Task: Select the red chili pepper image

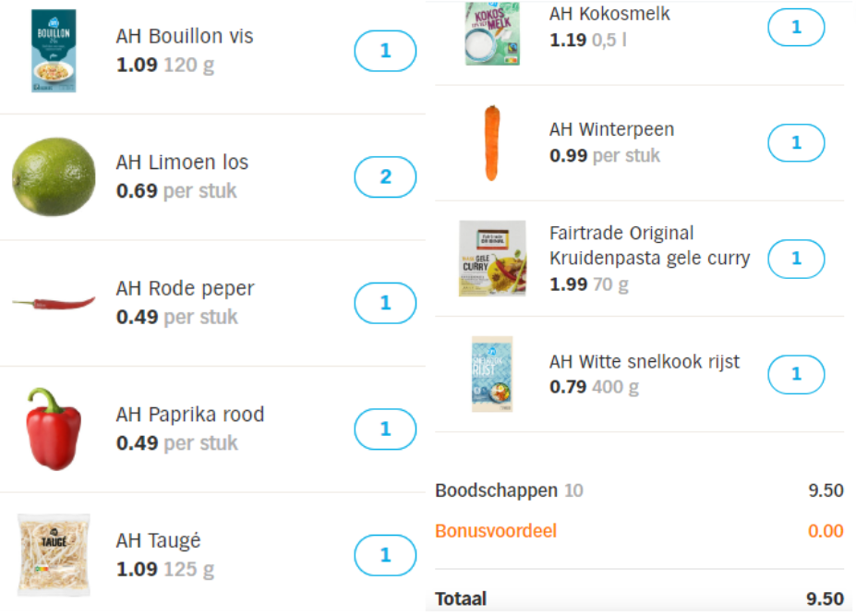Action: click(x=54, y=303)
